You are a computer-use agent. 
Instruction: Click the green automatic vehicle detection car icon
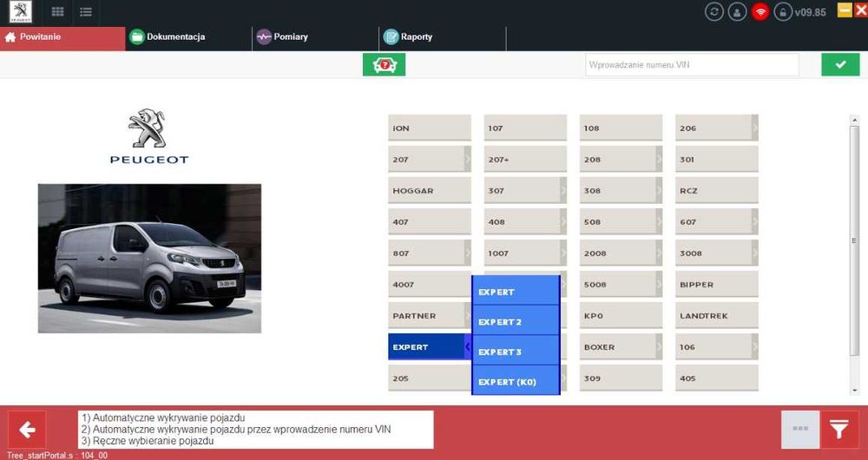point(385,65)
